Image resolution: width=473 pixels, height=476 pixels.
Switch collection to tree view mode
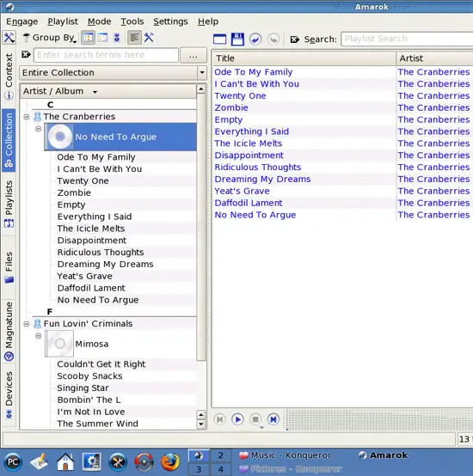(88, 38)
